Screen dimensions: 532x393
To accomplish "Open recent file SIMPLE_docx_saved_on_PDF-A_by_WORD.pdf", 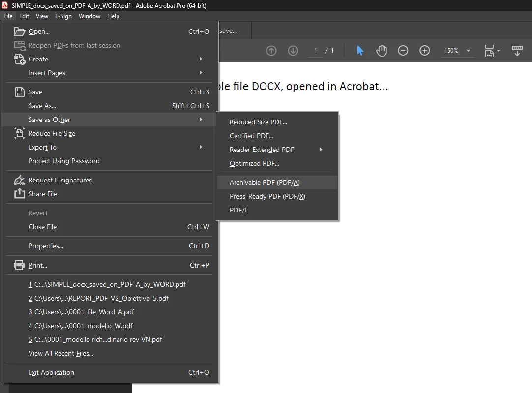I will (x=109, y=284).
